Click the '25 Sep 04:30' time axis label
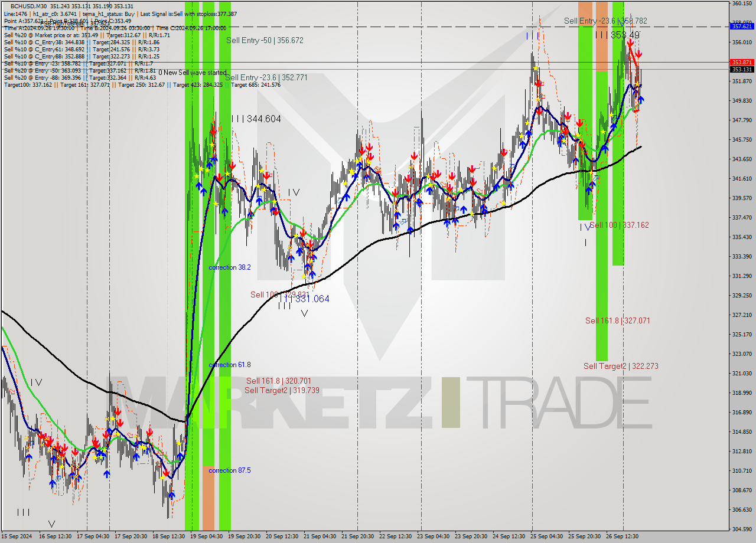 click(546, 537)
